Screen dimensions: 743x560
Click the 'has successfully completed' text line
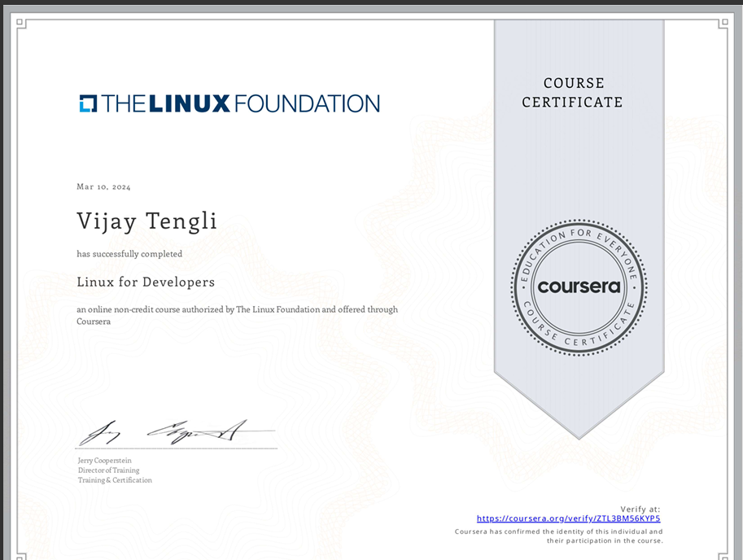129,254
